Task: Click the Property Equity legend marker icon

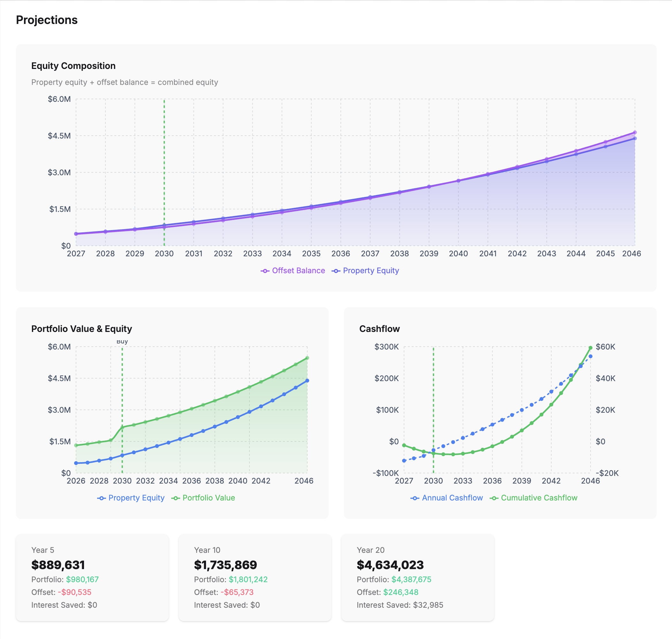Action: 336,271
